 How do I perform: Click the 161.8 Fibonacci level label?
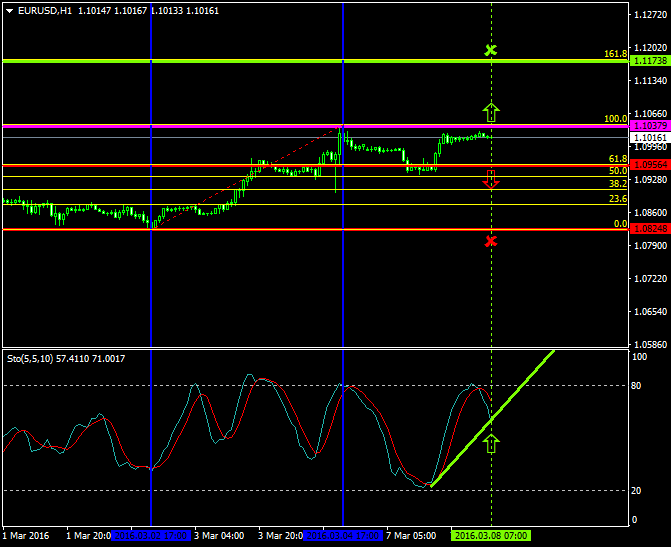[x=616, y=54]
